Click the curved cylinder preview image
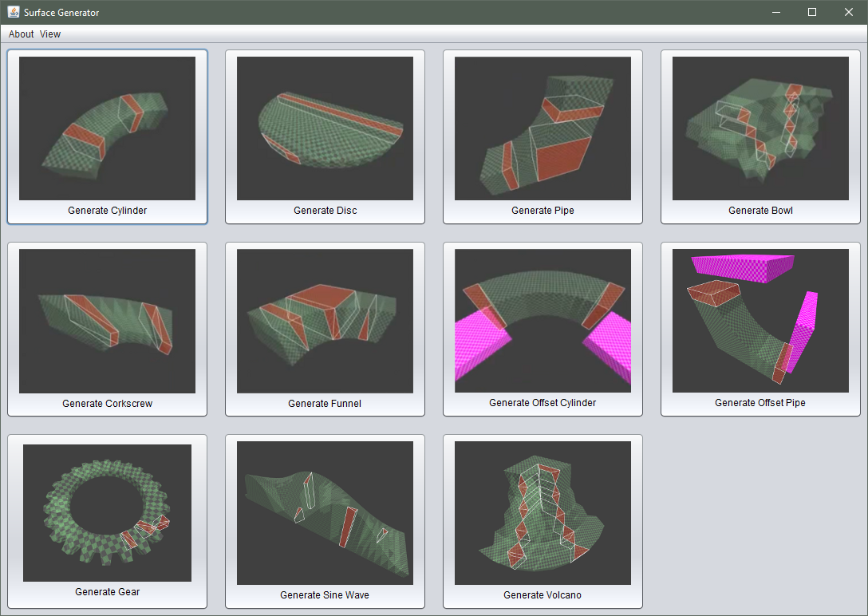Viewport: 868px width, 616px height. pos(107,128)
